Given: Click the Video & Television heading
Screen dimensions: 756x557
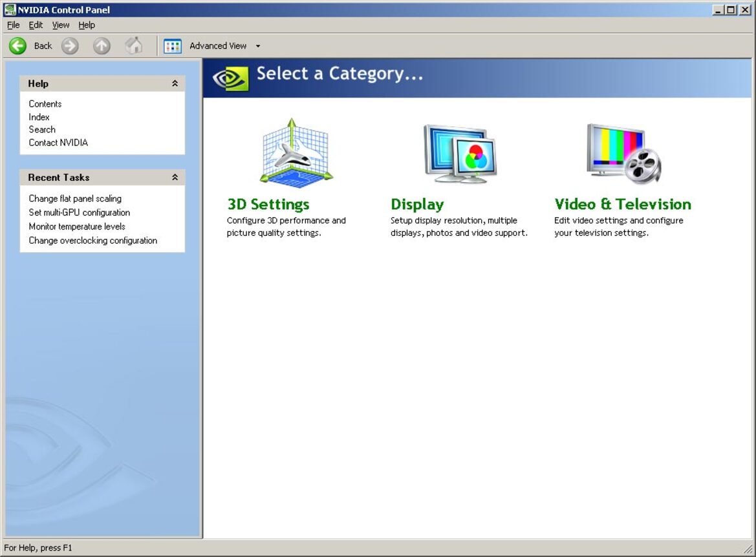Looking at the screenshot, I should (623, 204).
